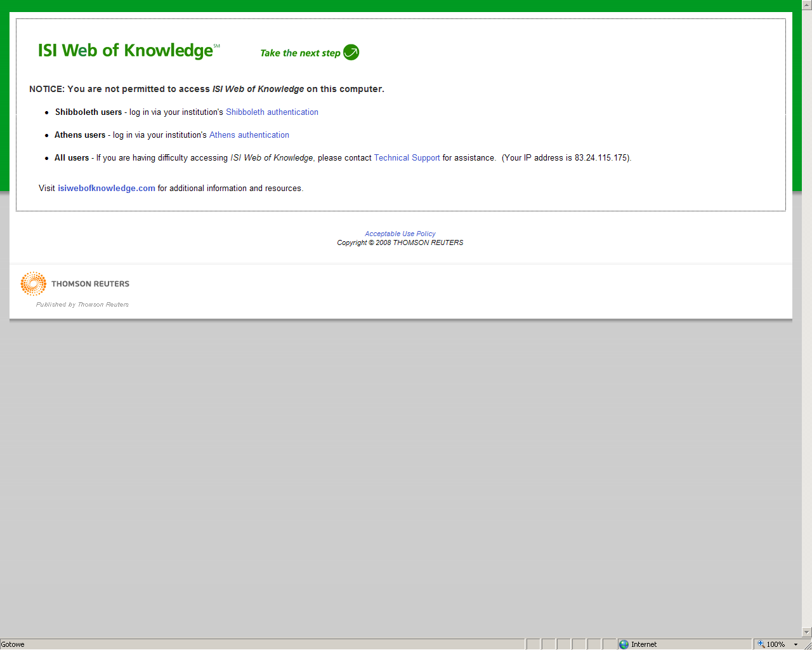Click the Published by Thomson Reuters text
Image resolution: width=812 pixels, height=650 pixels.
(x=82, y=305)
